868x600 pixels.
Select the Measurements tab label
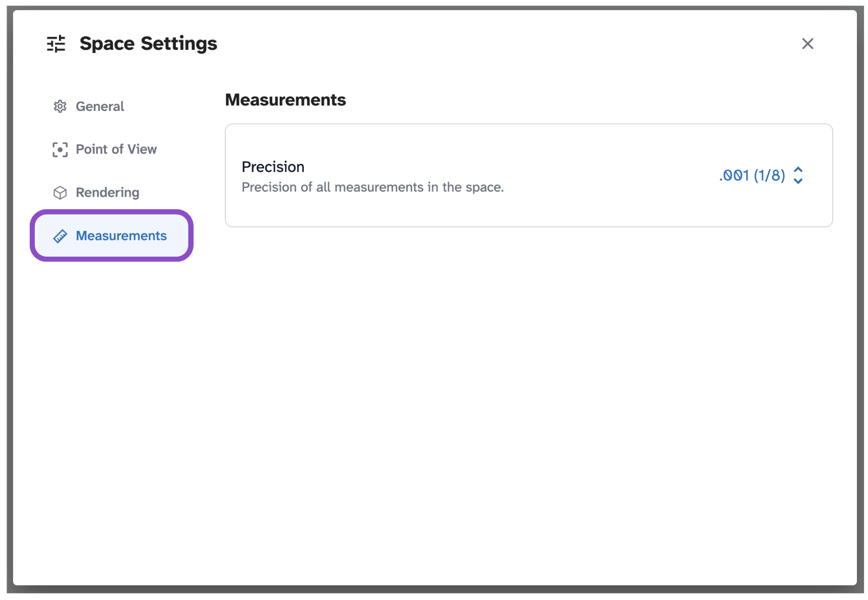(x=121, y=236)
